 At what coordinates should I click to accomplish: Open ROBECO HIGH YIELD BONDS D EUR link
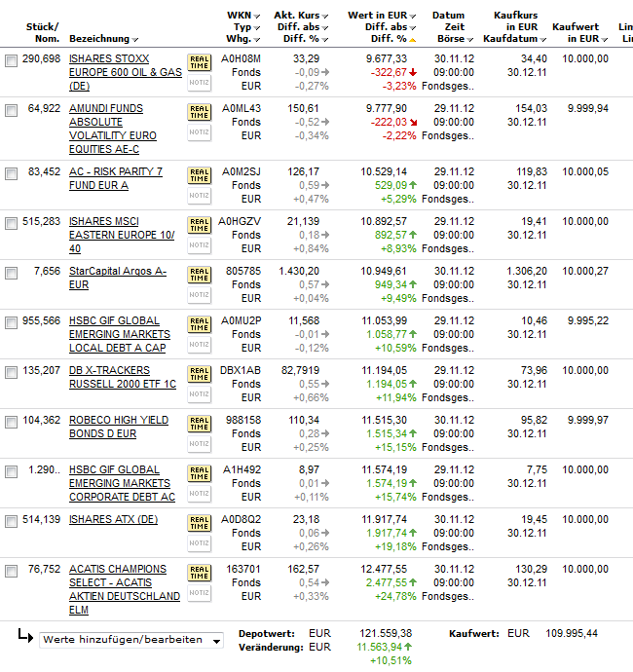119,428
